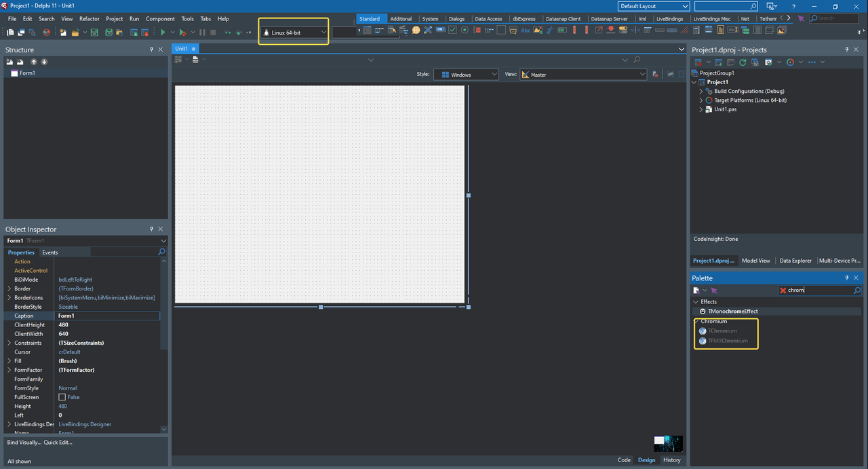The image size is (868, 469).
Task: Pin the Object Inspector panel
Action: click(x=151, y=229)
